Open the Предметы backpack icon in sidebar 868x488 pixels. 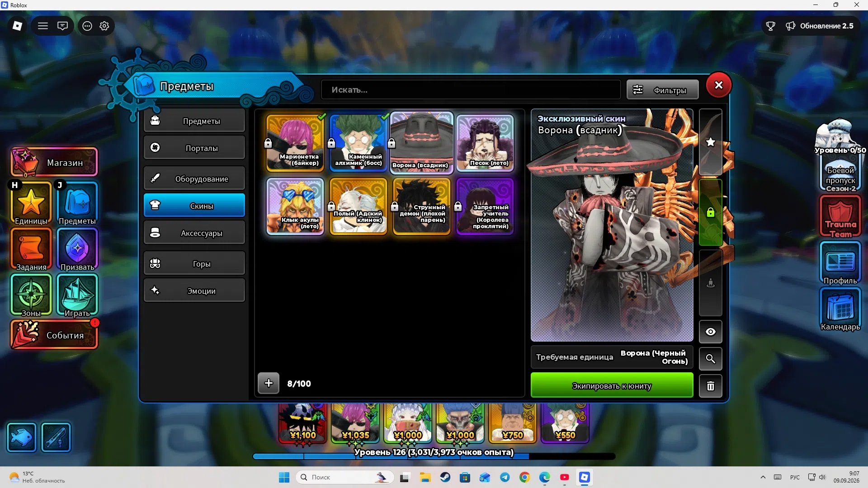[x=77, y=203]
